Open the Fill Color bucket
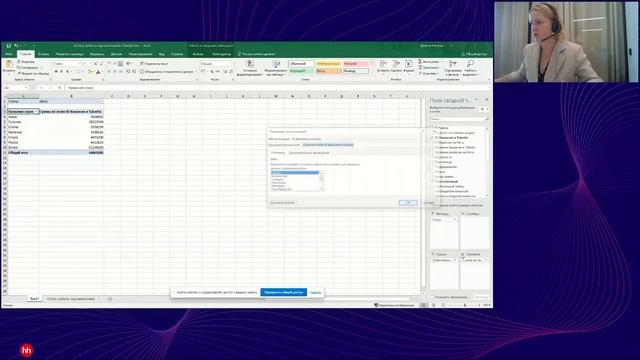 [90, 71]
